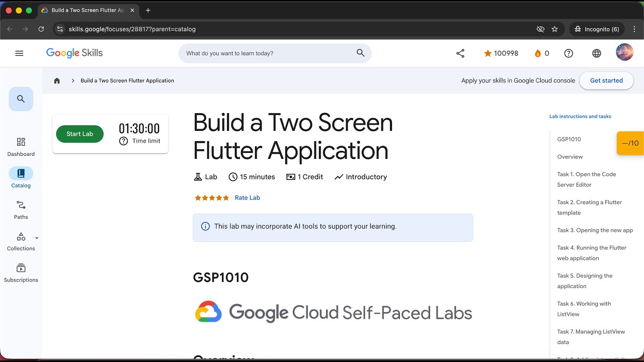Click the Google Cloud Self-Paced Labs banner

[333, 312]
